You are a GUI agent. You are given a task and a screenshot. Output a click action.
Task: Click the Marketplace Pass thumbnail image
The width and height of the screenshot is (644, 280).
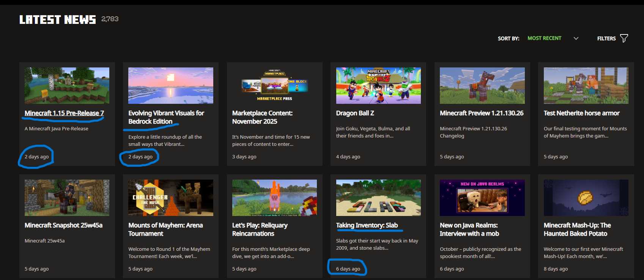coord(274,86)
